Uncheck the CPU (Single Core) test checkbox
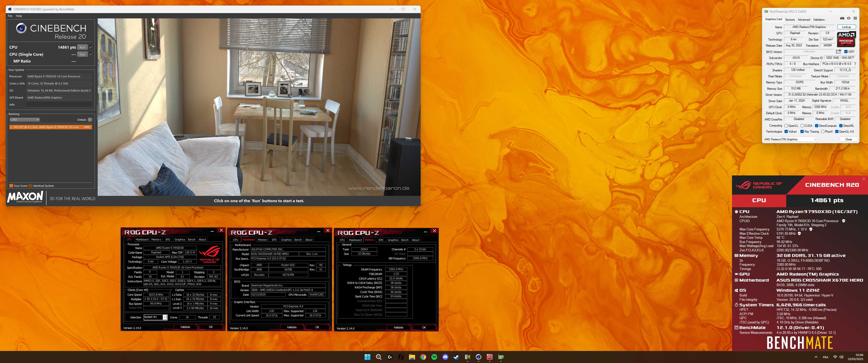The height and width of the screenshot is (363, 868). point(91,54)
